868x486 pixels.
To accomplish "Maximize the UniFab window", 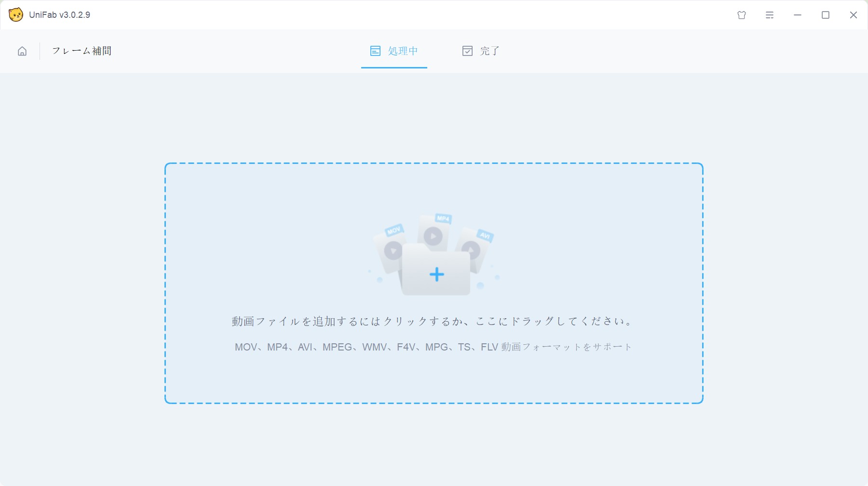I will [x=825, y=15].
